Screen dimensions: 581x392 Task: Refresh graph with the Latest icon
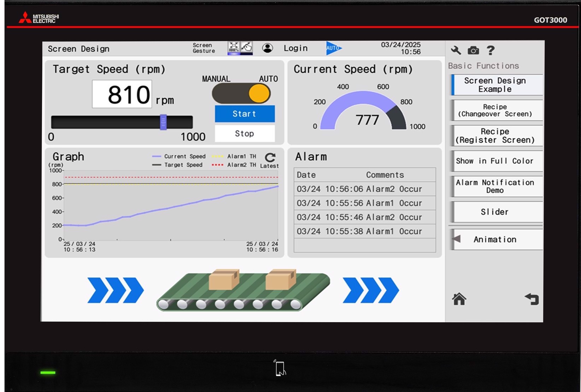270,158
